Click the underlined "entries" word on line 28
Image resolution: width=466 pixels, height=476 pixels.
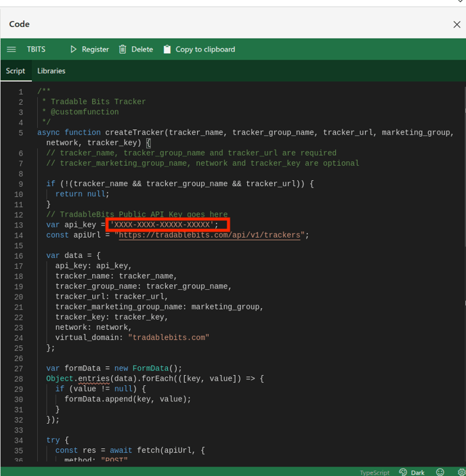[x=93, y=378]
